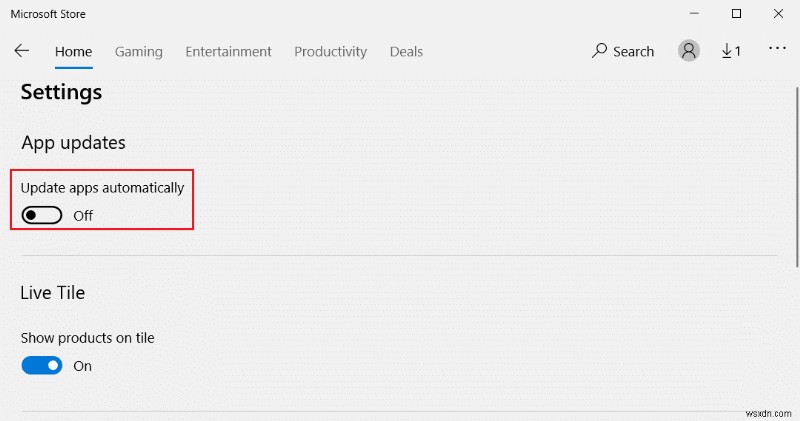The width and height of the screenshot is (800, 421).
Task: Click the Update apps automatically label
Action: [102, 187]
